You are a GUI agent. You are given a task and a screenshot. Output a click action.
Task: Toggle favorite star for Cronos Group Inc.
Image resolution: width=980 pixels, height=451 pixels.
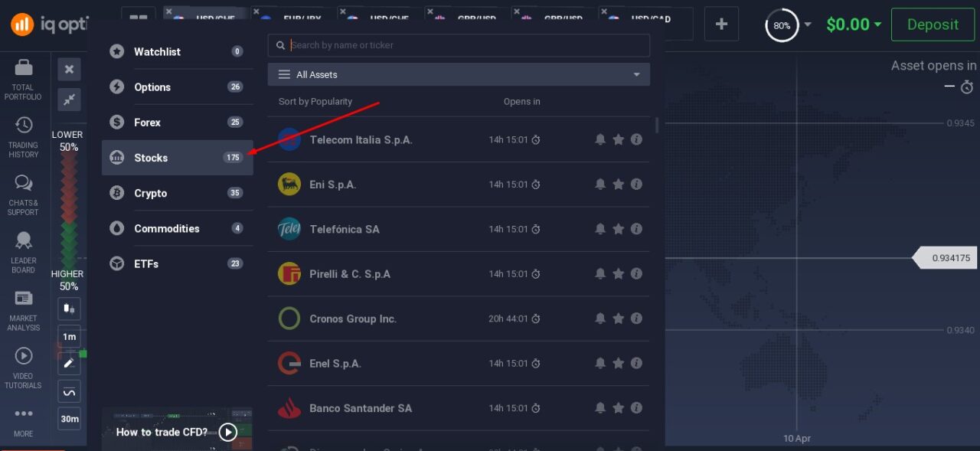[x=618, y=319]
